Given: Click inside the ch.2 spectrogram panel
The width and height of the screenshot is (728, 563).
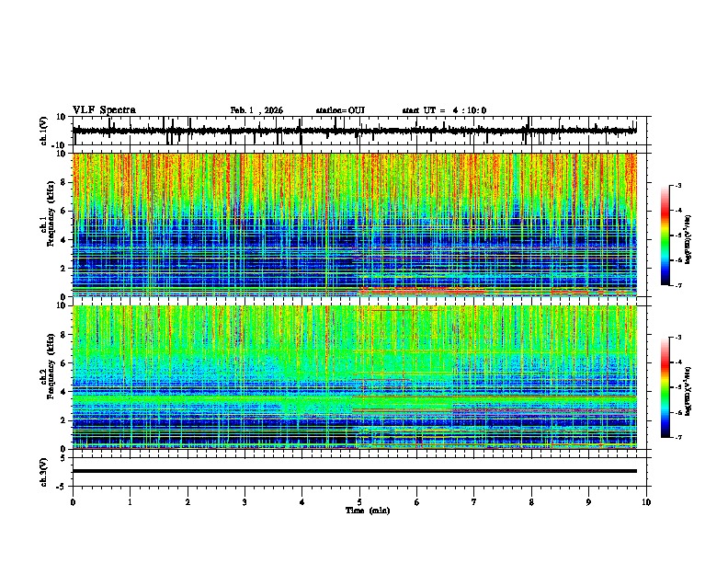Looking at the screenshot, I should 354,377.
